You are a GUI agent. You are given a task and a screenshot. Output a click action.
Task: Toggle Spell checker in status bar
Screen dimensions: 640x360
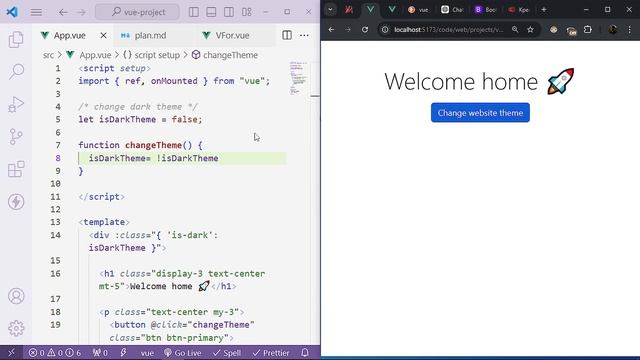point(227,353)
